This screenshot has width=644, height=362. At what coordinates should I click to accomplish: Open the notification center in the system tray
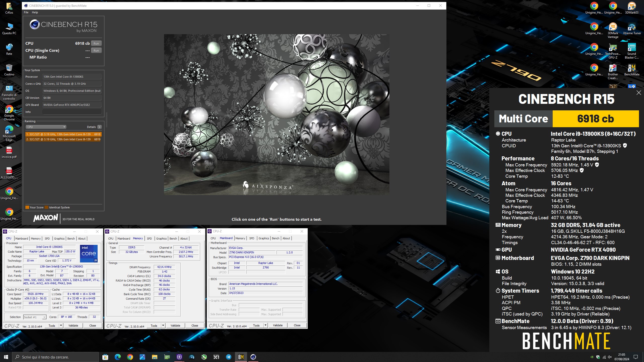click(636, 357)
